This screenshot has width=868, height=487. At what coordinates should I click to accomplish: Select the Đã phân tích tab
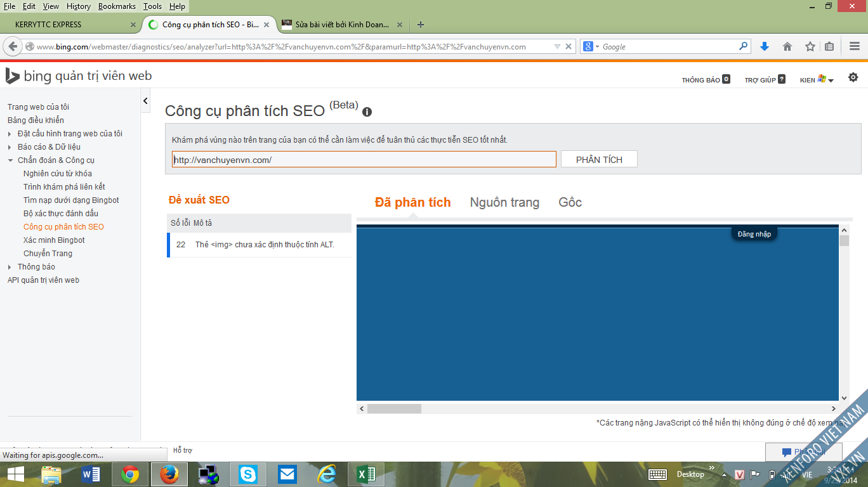pos(413,202)
